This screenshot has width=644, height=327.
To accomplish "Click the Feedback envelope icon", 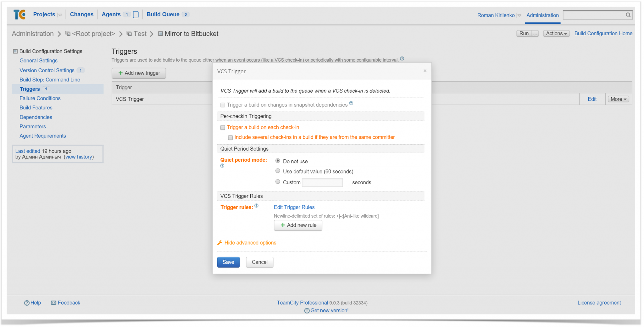I will [53, 302].
